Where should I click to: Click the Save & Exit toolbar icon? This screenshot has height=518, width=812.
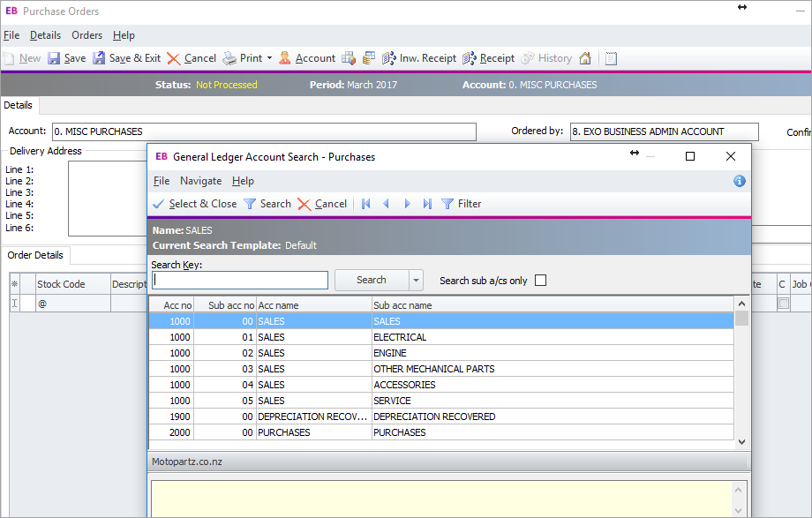[99, 58]
